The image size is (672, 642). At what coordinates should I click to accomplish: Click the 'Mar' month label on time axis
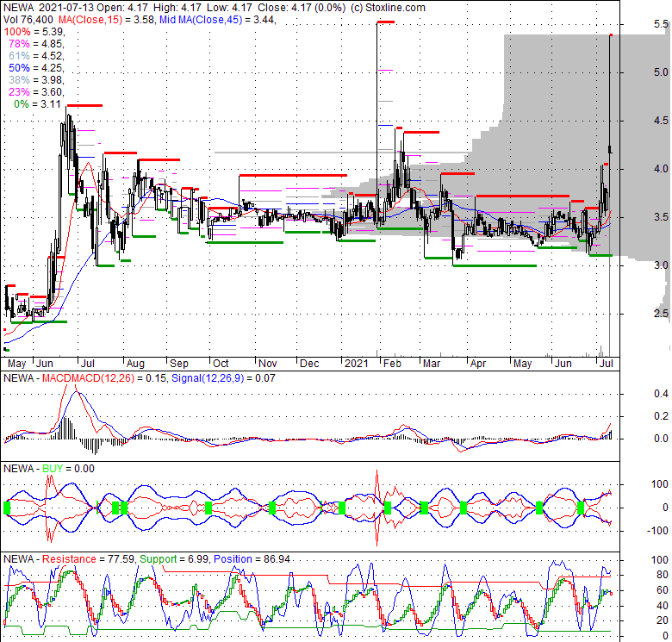[432, 364]
